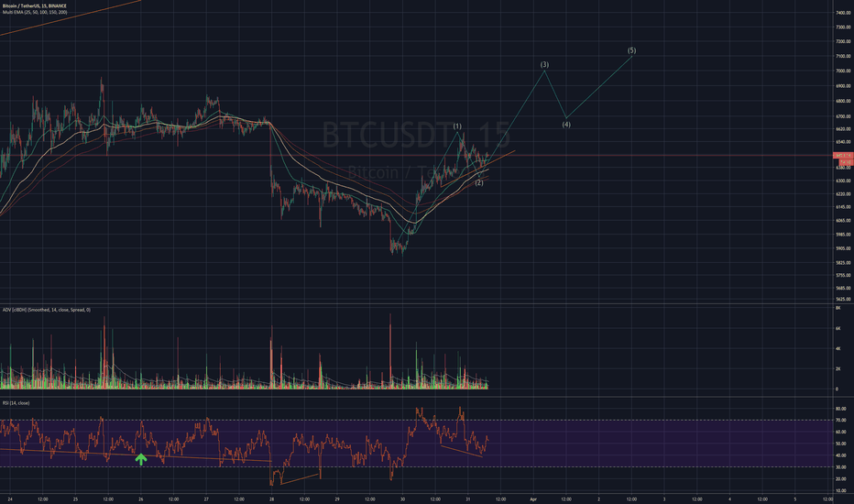Click the green up arrow marker in RSI pane
The height and width of the screenshot is (504, 854).
tap(141, 459)
